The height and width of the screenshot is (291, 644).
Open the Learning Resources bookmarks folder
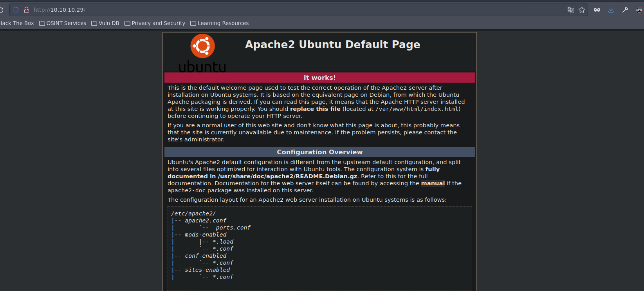pos(220,23)
